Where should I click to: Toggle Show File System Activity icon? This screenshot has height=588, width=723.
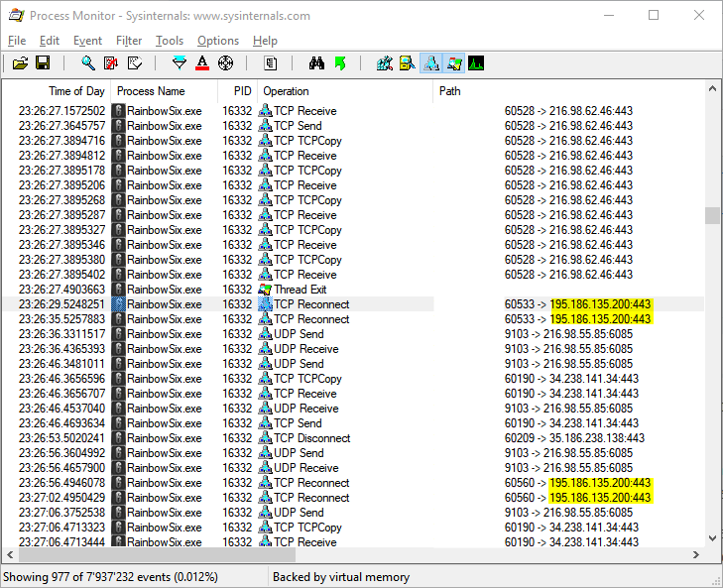pos(408,63)
